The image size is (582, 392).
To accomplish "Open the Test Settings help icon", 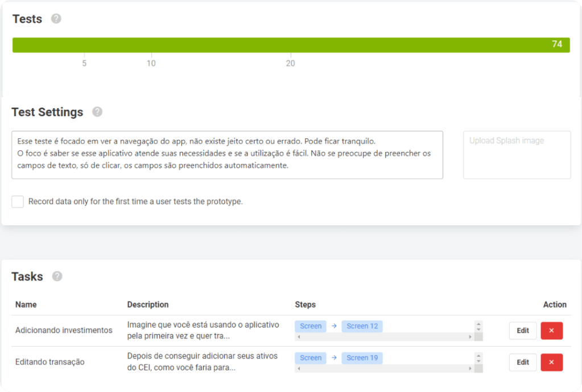I will [x=97, y=112].
